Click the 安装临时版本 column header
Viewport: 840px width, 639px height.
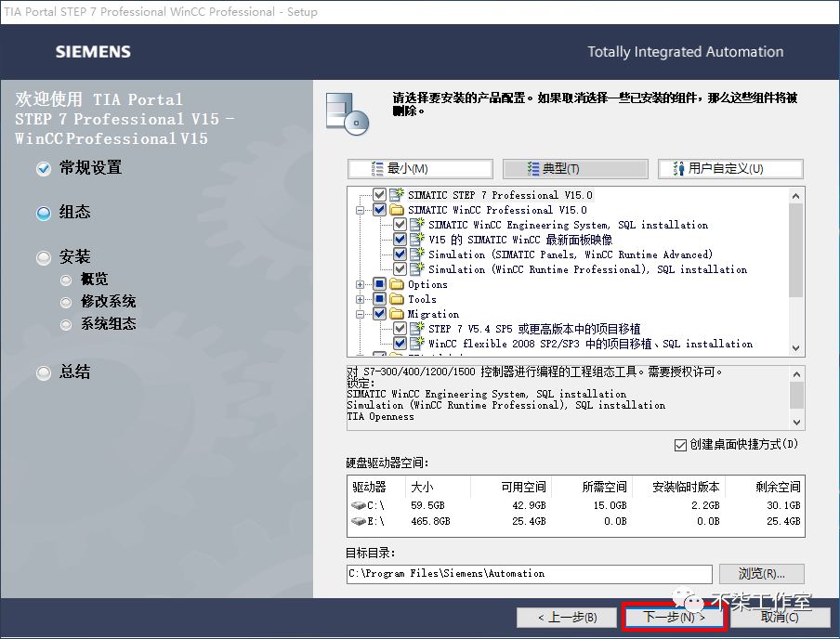coord(678,487)
